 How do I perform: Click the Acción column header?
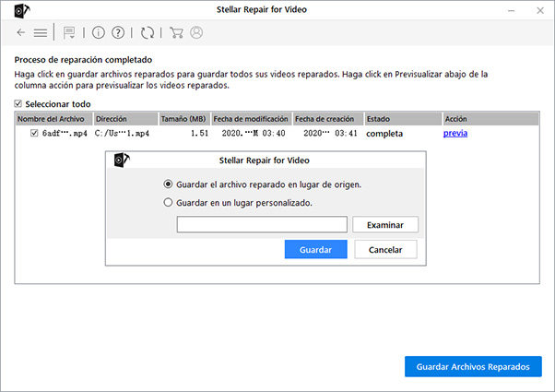[491, 119]
